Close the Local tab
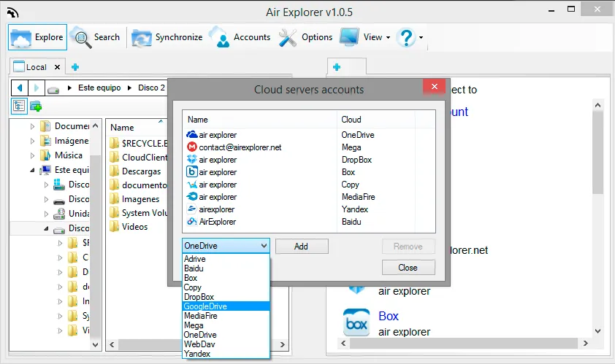This screenshot has height=364, width=615. 57,67
